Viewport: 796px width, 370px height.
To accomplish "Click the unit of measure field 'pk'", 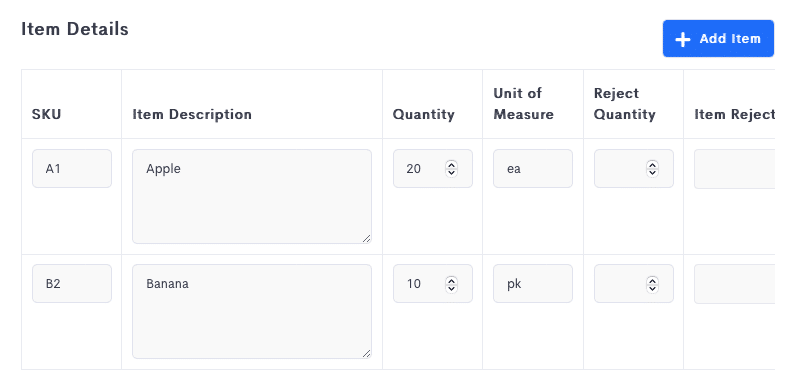I will point(533,284).
